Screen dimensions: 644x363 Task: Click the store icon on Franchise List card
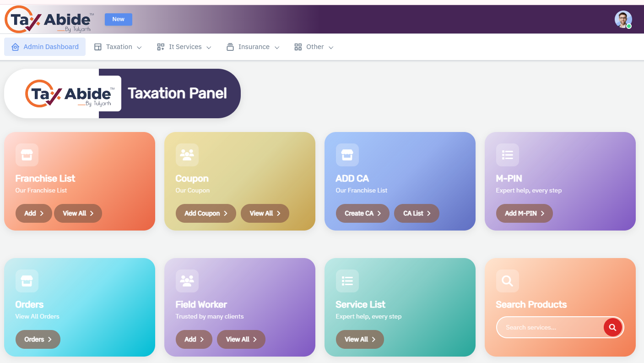(x=27, y=155)
